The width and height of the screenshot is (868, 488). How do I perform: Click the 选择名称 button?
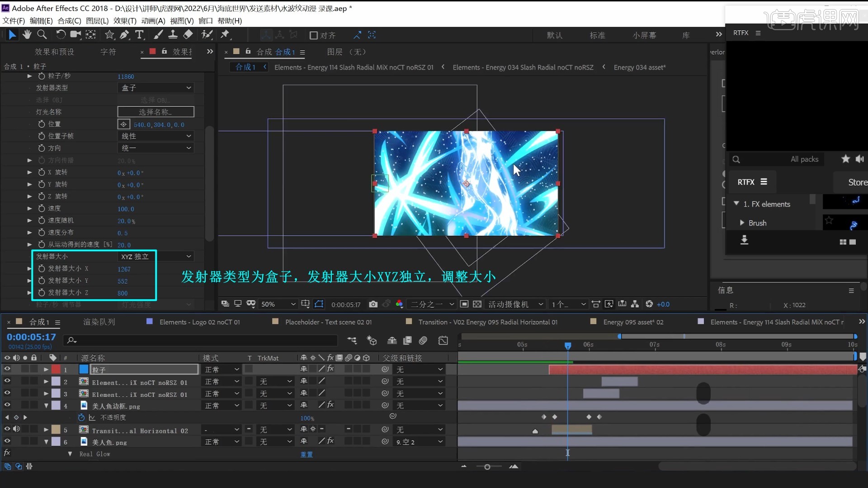(x=156, y=112)
